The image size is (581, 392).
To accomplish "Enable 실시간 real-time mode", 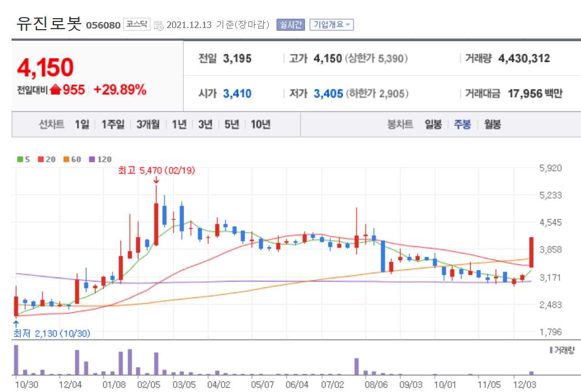I will click(x=290, y=24).
